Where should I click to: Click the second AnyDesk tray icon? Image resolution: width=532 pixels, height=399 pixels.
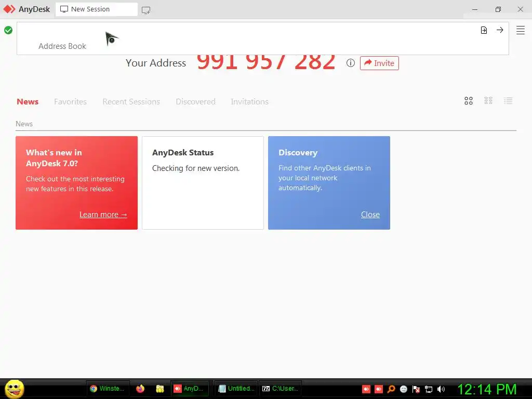pos(379,389)
